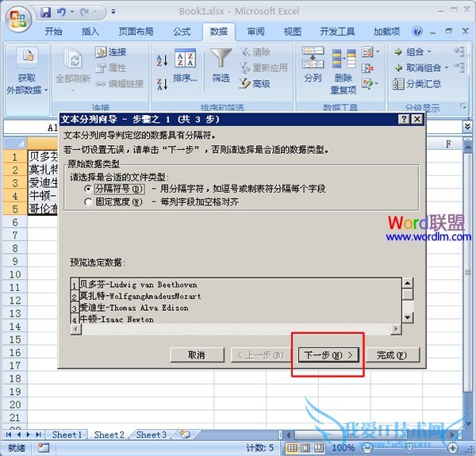The width and height of the screenshot is (476, 456).
Task: Click the 组合 group button
Action: 409,52
